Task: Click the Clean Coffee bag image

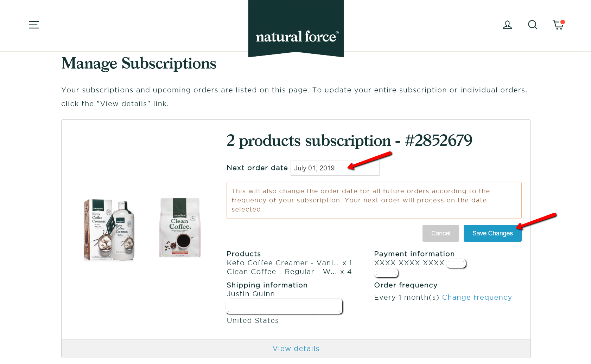Action: point(180,227)
